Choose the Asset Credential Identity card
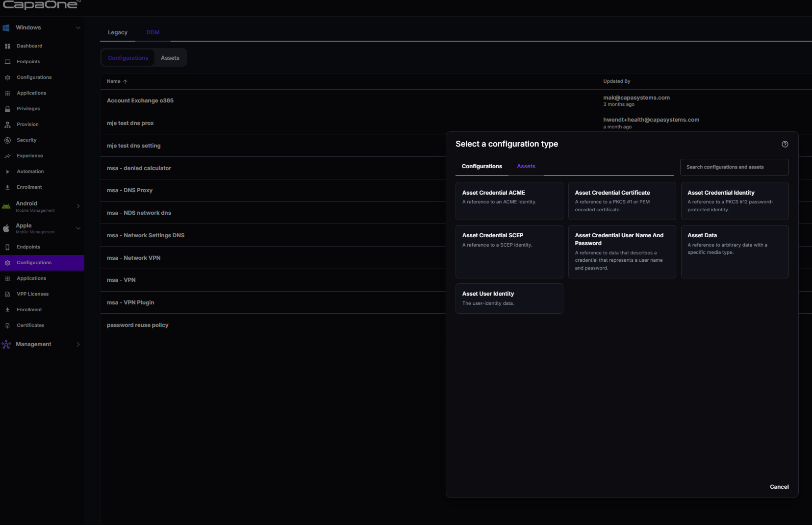This screenshot has height=525, width=812. click(x=735, y=201)
